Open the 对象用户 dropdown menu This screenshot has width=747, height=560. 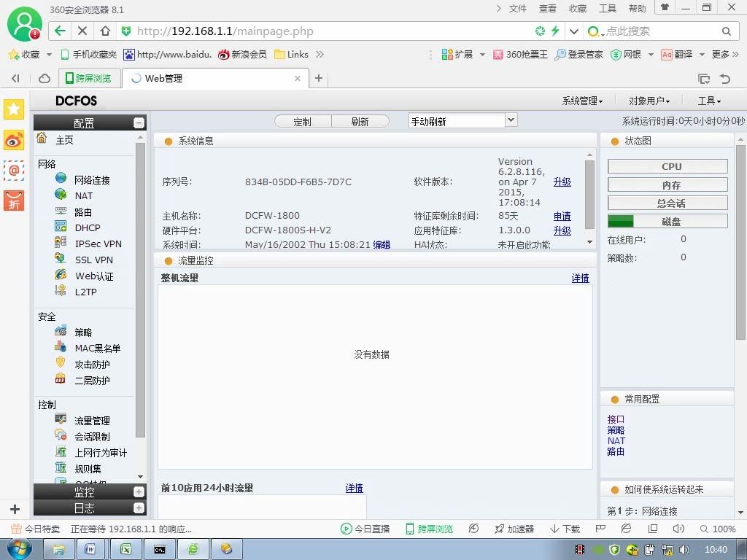pos(649,101)
